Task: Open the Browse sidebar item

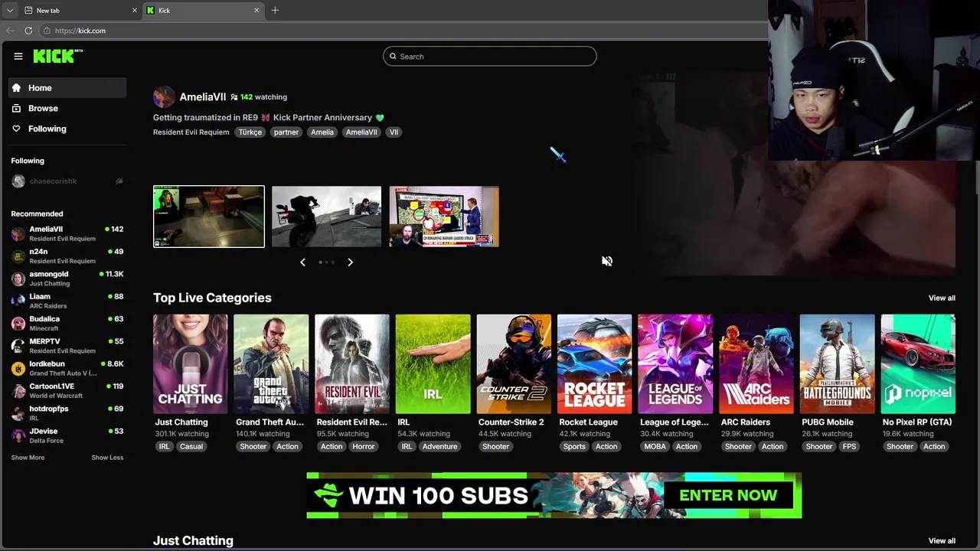Action: pyautogui.click(x=67, y=109)
